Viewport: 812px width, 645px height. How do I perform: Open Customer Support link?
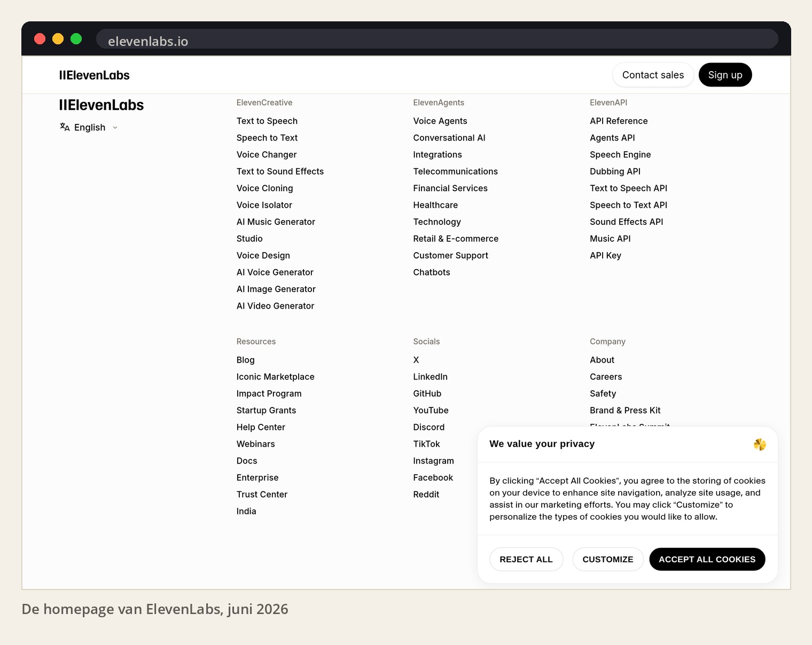click(x=451, y=256)
